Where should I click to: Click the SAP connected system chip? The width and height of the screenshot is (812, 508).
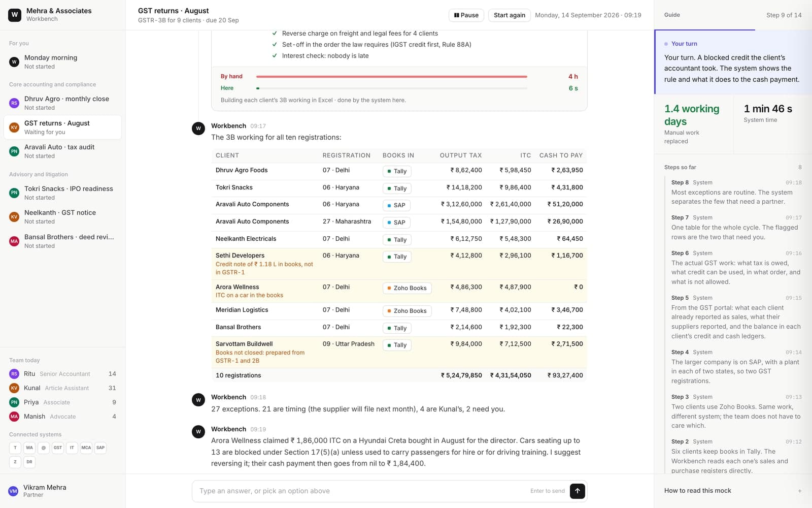coord(100,448)
